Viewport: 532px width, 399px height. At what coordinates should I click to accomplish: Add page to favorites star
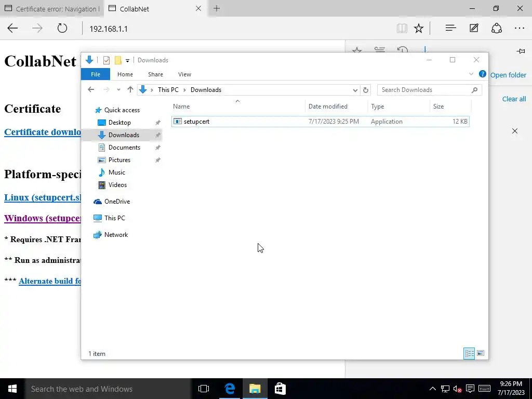tap(419, 28)
